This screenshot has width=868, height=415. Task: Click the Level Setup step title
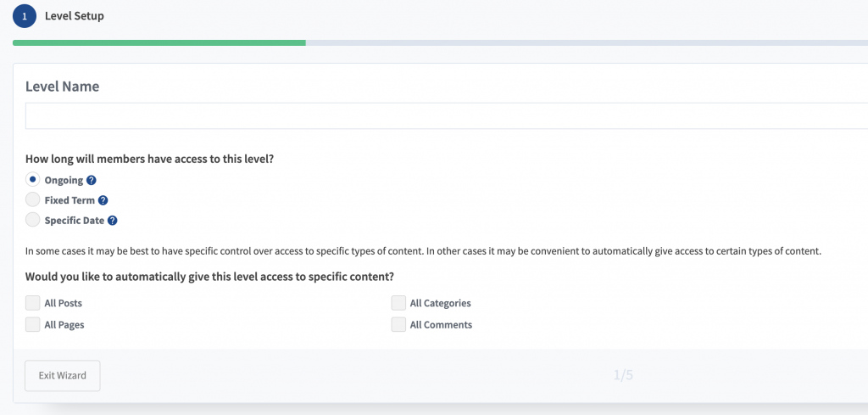(x=75, y=16)
